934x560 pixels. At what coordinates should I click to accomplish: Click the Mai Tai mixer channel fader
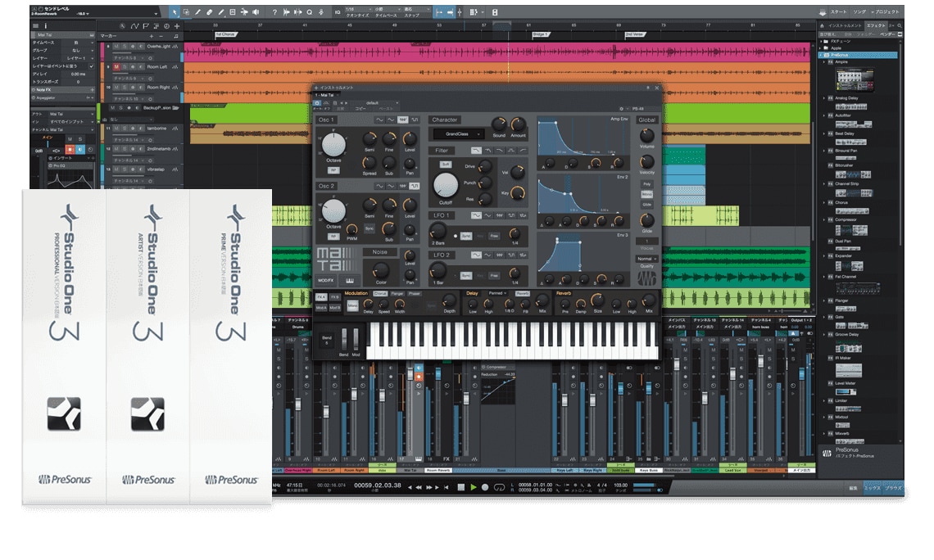410,373
